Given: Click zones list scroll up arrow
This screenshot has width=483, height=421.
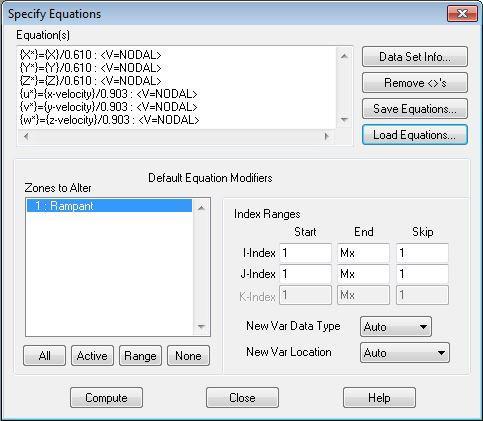Looking at the screenshot, I should click(x=201, y=208).
